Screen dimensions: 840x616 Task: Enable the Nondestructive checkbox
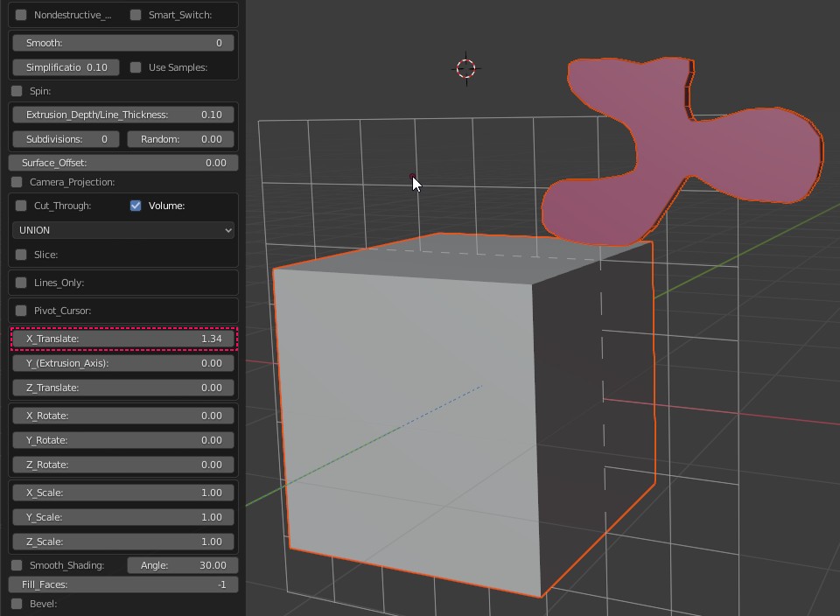[x=21, y=15]
